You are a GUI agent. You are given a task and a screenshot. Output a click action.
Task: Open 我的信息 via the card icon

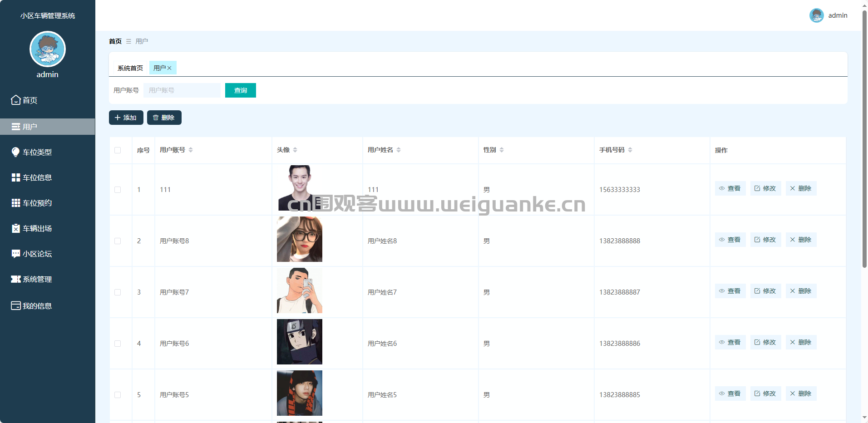(x=16, y=305)
